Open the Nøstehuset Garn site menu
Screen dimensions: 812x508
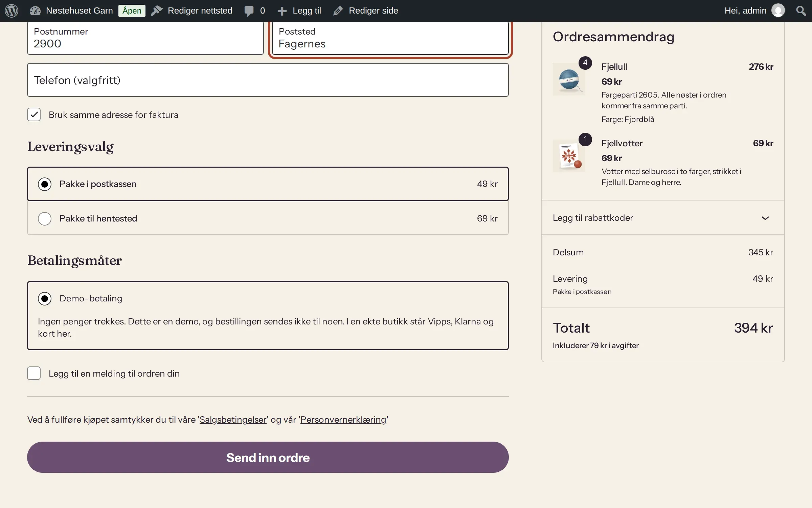point(79,11)
